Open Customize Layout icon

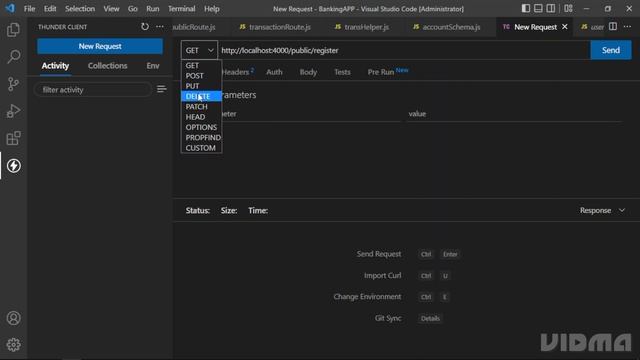(568, 9)
